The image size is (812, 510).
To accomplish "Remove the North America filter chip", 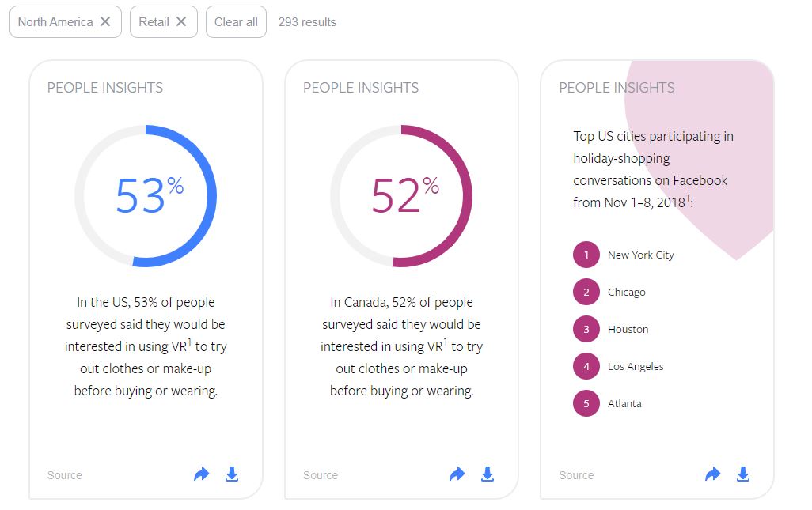I will tap(105, 21).
